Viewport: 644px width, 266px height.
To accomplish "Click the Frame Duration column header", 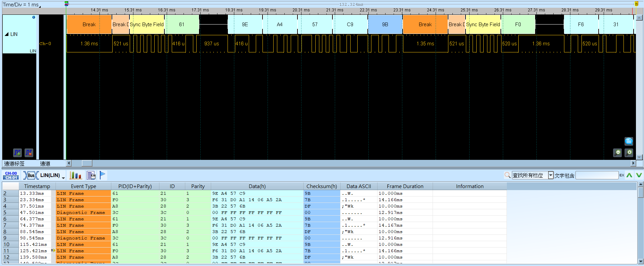I will tap(405, 186).
